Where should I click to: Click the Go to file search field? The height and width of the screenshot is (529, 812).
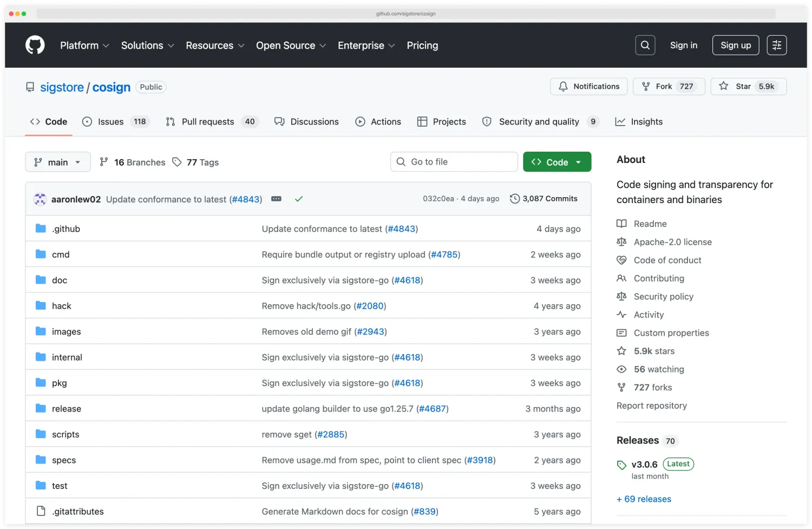pos(454,162)
